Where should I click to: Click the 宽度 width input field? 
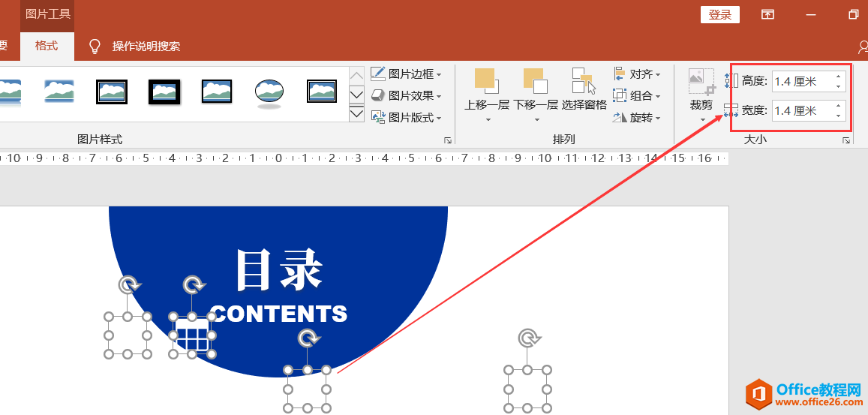coord(802,111)
